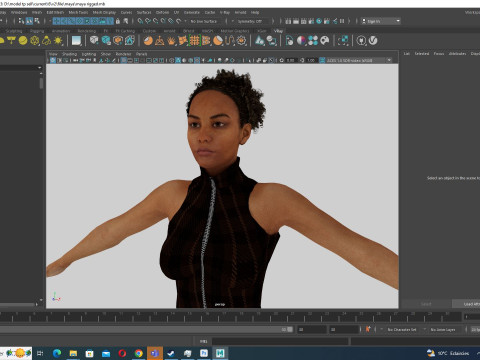Click the Select button at panel bottom
The height and width of the screenshot is (360, 480).
point(426,304)
